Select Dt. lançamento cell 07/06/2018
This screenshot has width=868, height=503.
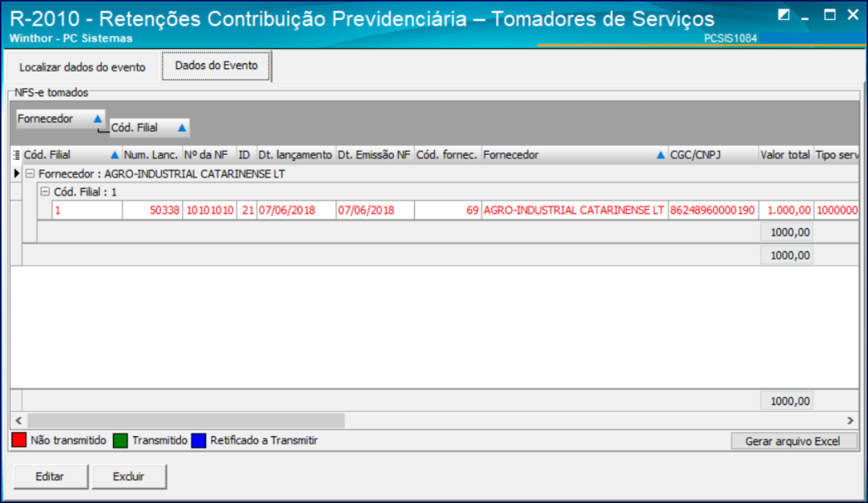[296, 210]
